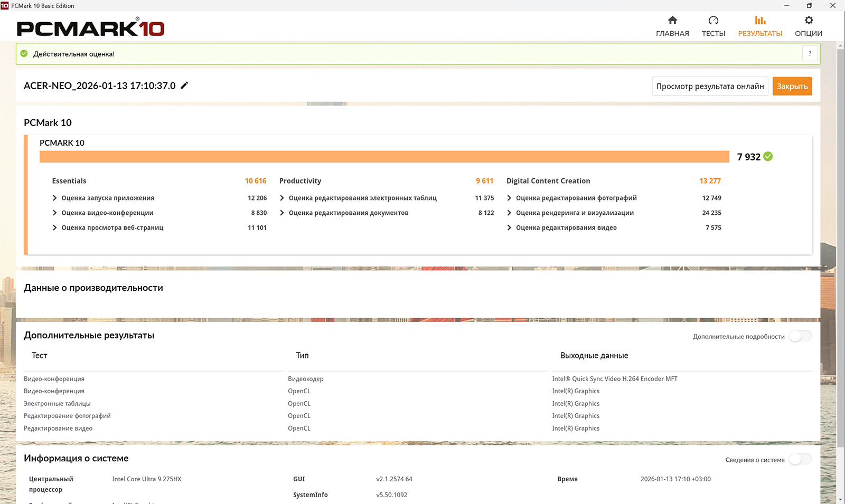This screenshot has width=845, height=504.
Task: Toggle the system details switch
Action: click(x=800, y=460)
